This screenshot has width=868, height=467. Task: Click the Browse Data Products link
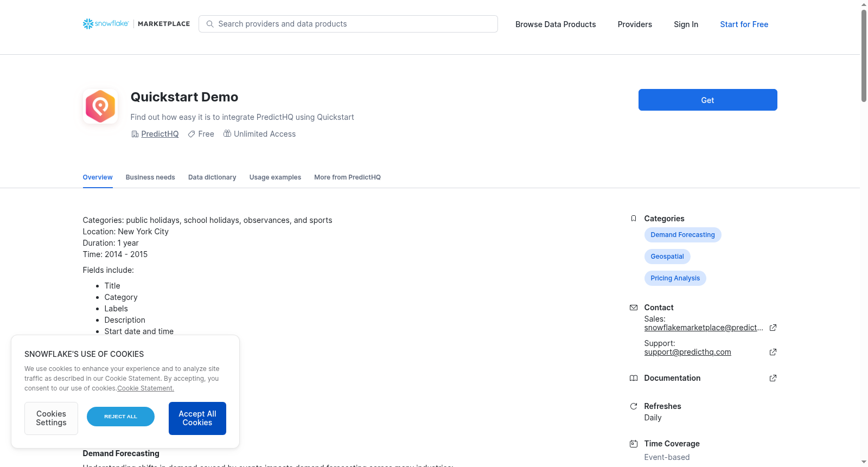(x=556, y=24)
